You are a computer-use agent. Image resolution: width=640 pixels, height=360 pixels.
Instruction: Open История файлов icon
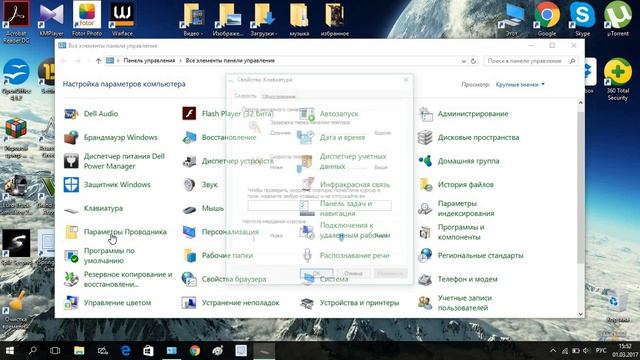425,184
